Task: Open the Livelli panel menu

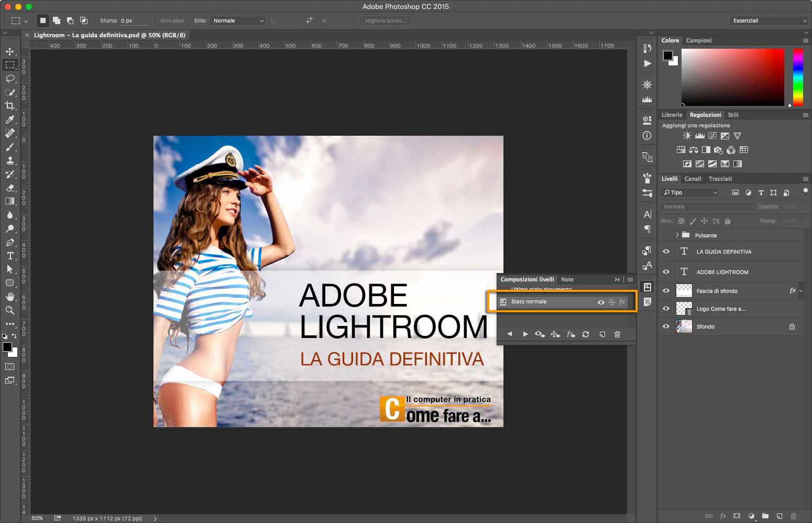Action: tap(806, 179)
